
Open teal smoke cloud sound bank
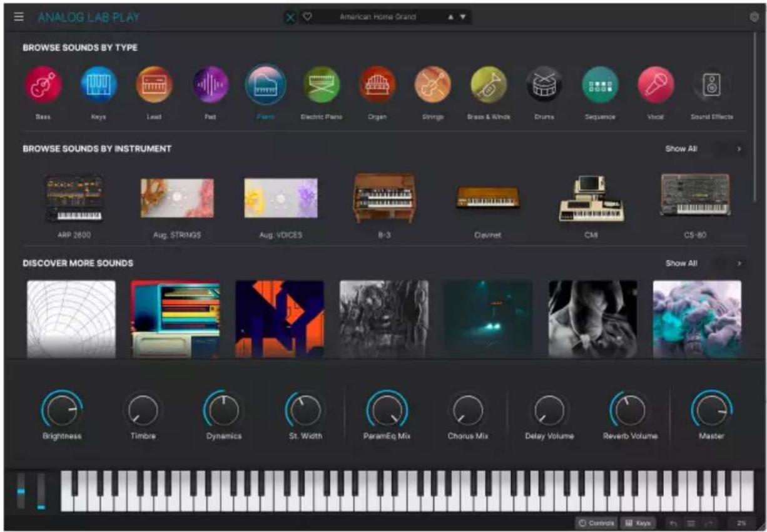[697, 319]
